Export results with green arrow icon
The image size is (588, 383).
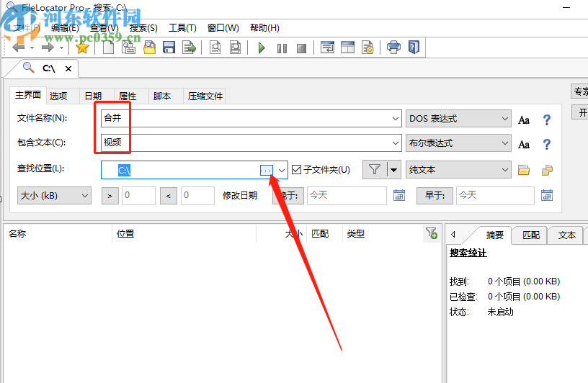click(x=189, y=48)
